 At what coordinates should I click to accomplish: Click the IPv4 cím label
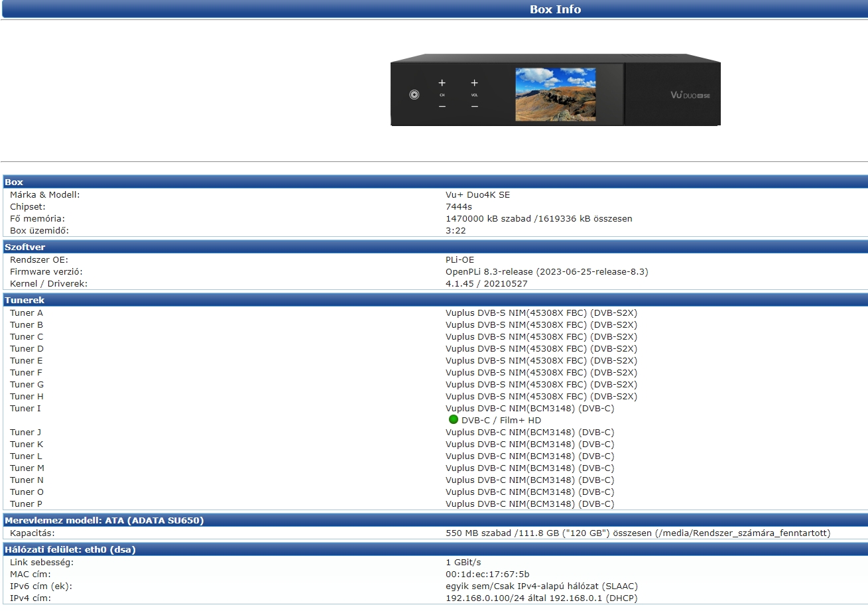(30, 598)
